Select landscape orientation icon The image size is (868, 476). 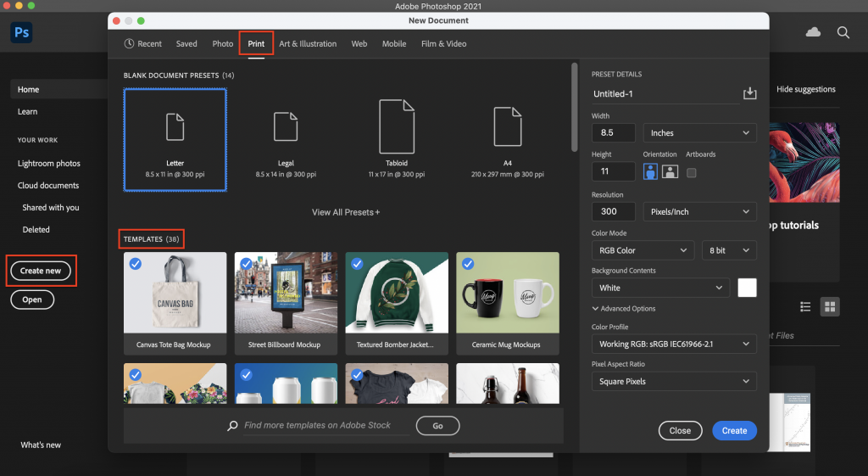tap(670, 171)
